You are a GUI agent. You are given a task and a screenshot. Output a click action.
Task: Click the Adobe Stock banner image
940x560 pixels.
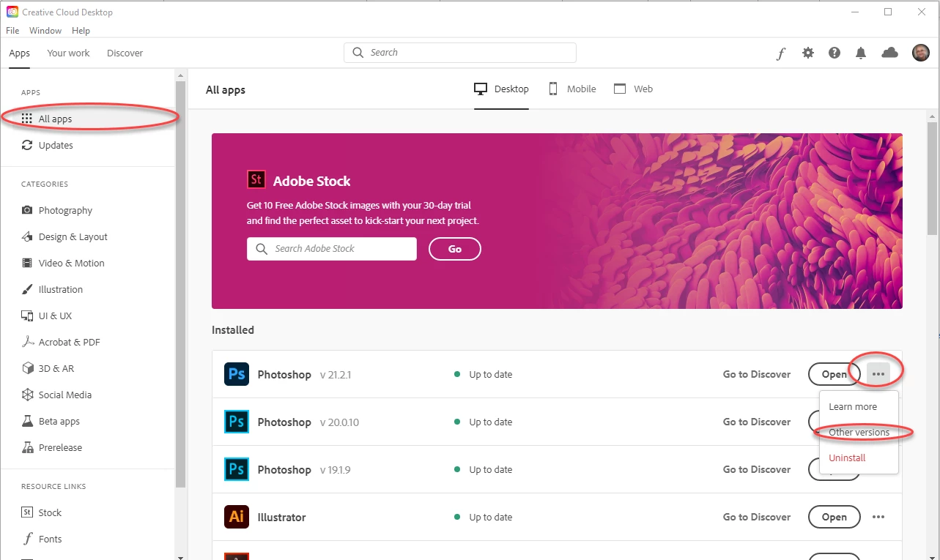point(557,221)
